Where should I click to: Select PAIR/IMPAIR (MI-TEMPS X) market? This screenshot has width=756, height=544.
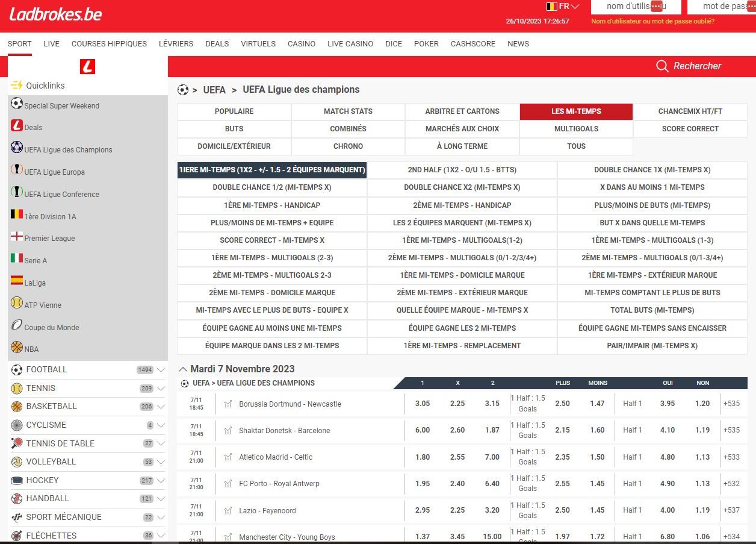coord(652,346)
